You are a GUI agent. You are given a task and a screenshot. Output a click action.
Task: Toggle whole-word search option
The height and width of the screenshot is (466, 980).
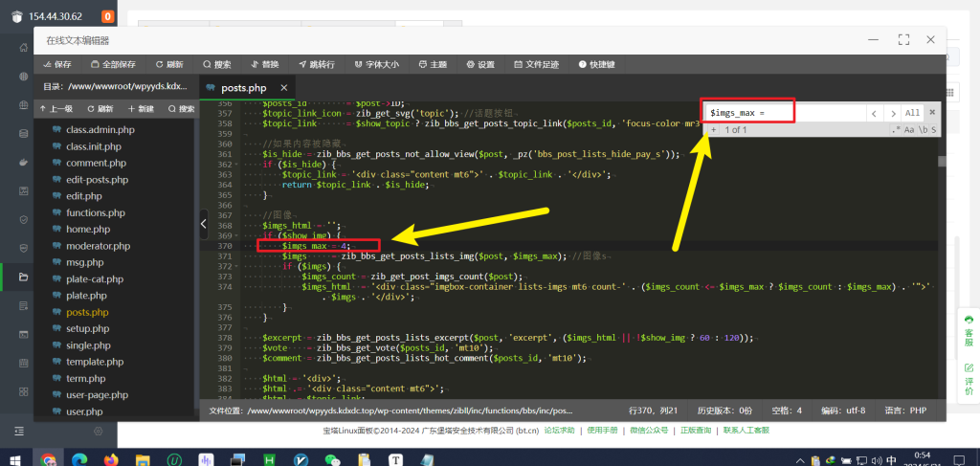924,129
